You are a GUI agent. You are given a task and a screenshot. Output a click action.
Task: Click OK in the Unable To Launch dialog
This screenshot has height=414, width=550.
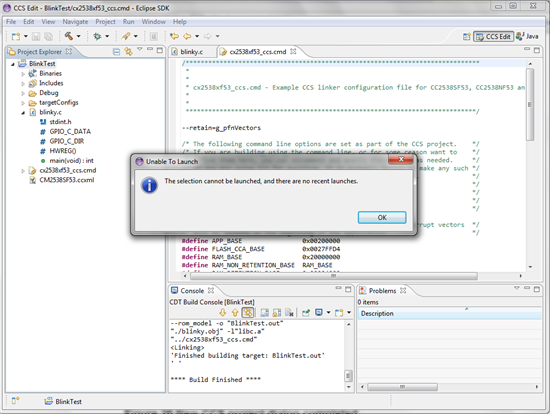382,218
